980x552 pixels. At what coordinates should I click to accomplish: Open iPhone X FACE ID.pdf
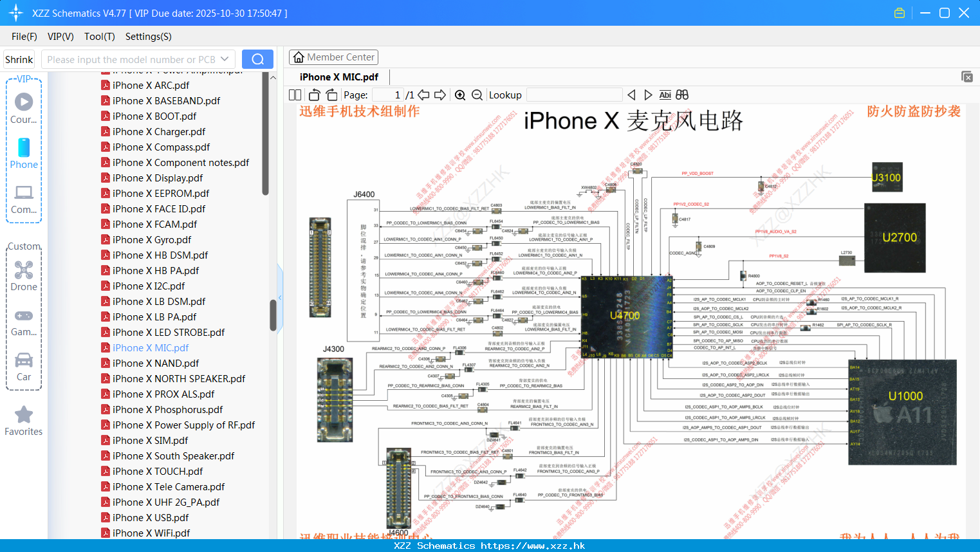coord(159,208)
